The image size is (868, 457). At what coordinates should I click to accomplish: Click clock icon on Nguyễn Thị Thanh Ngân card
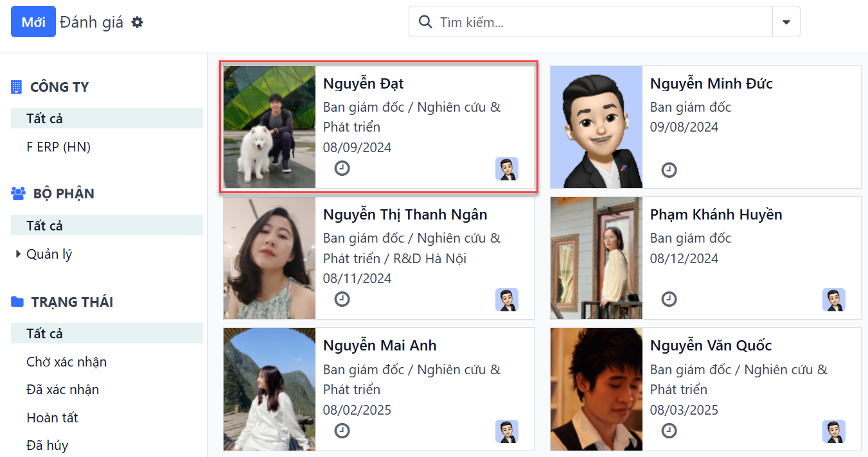[x=342, y=299]
